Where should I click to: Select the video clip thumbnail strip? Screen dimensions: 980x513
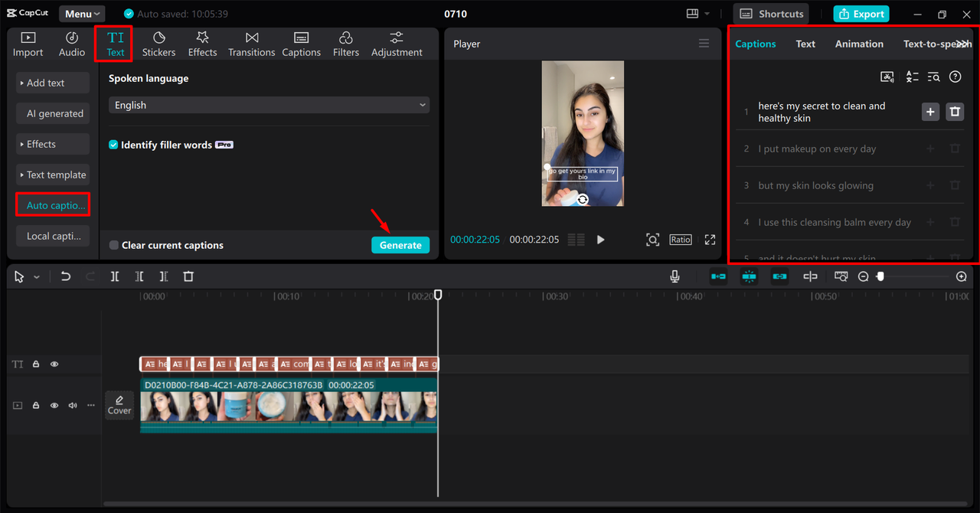(x=289, y=407)
